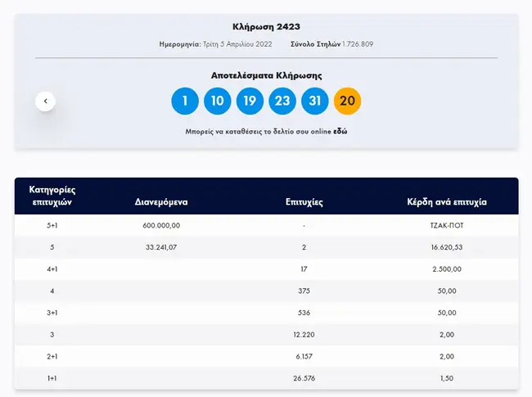The width and height of the screenshot is (532, 397).
Task: Click the 'Κλήρωση 2423' draw title
Action: [266, 26]
